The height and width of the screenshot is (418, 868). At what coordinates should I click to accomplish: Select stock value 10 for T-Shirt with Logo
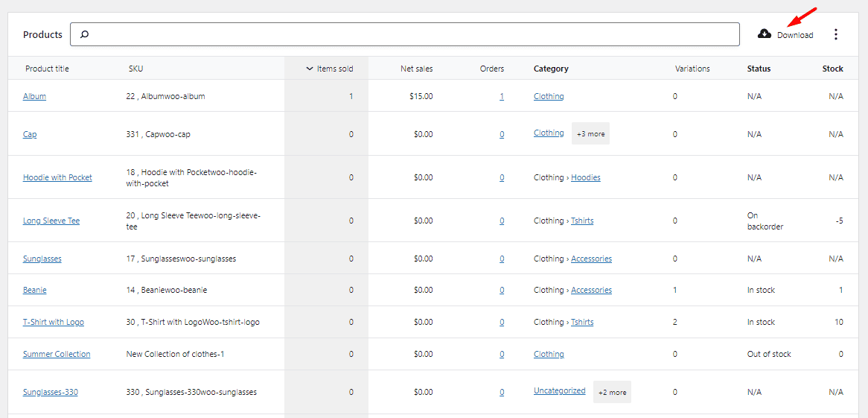839,322
